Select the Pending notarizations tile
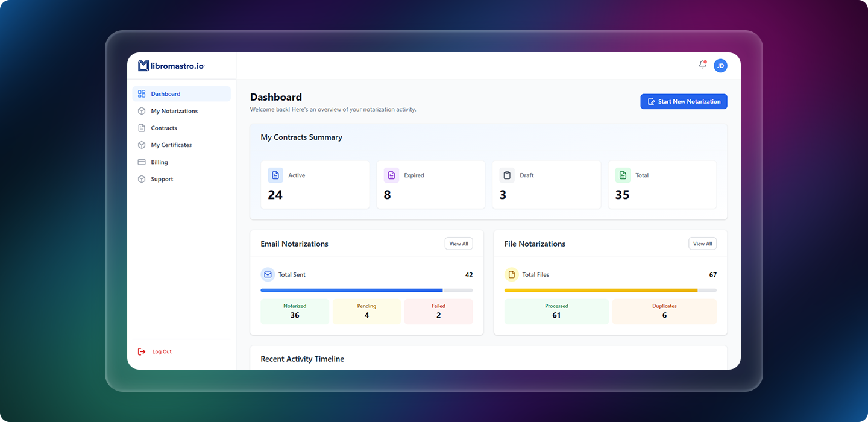Screen dimensions: 868x422 click(x=366, y=312)
